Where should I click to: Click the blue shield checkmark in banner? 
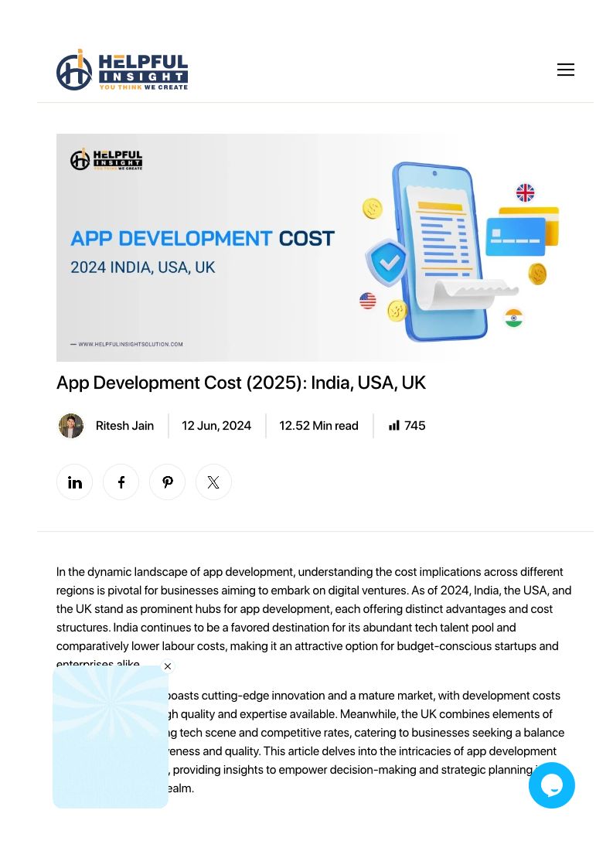(387, 263)
